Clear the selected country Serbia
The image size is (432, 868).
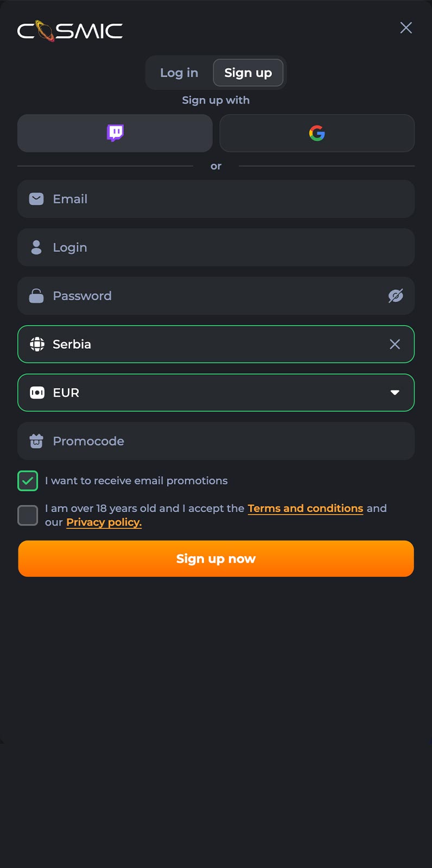395,344
